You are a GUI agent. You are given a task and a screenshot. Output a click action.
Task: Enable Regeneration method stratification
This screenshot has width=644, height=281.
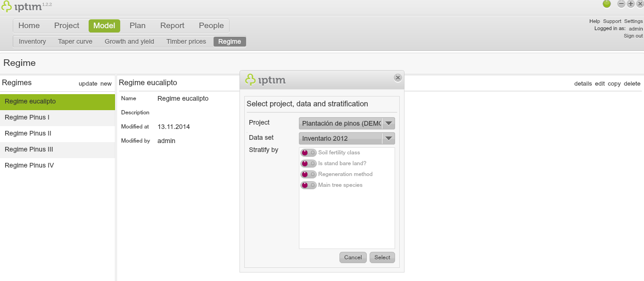coord(308,174)
